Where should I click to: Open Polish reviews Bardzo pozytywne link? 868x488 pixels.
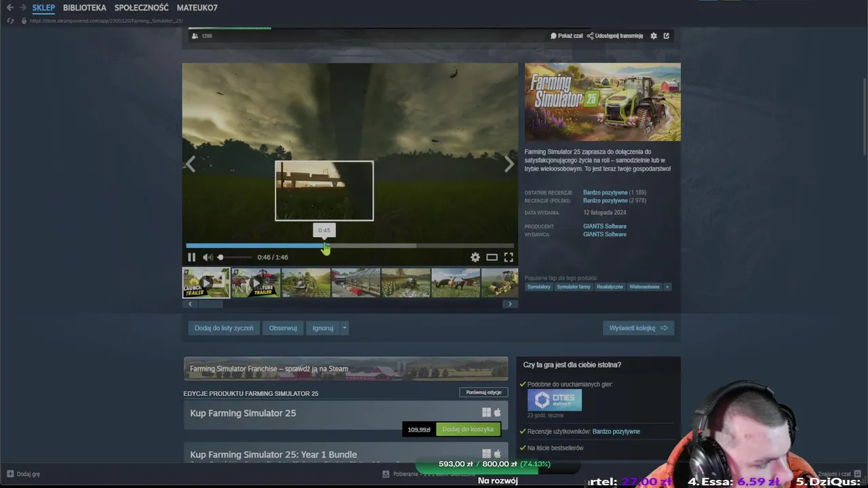coord(606,201)
